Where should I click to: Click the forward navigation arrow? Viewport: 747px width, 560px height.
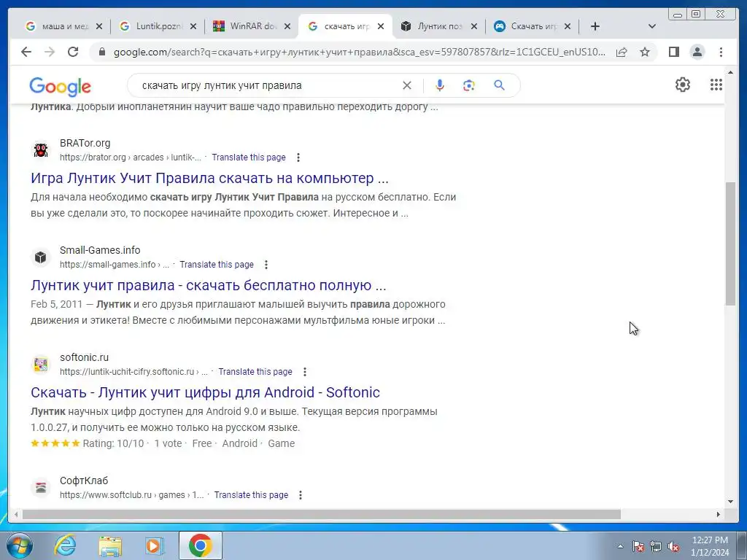(50, 52)
